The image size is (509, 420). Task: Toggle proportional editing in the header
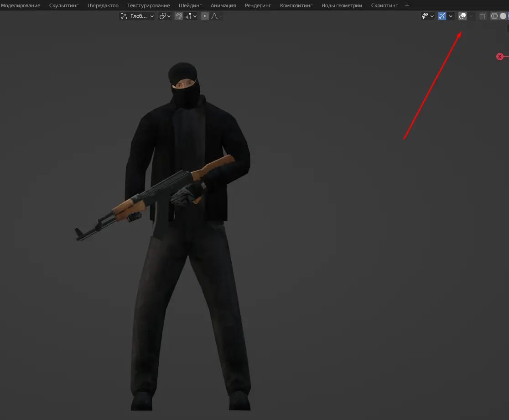[x=205, y=16]
